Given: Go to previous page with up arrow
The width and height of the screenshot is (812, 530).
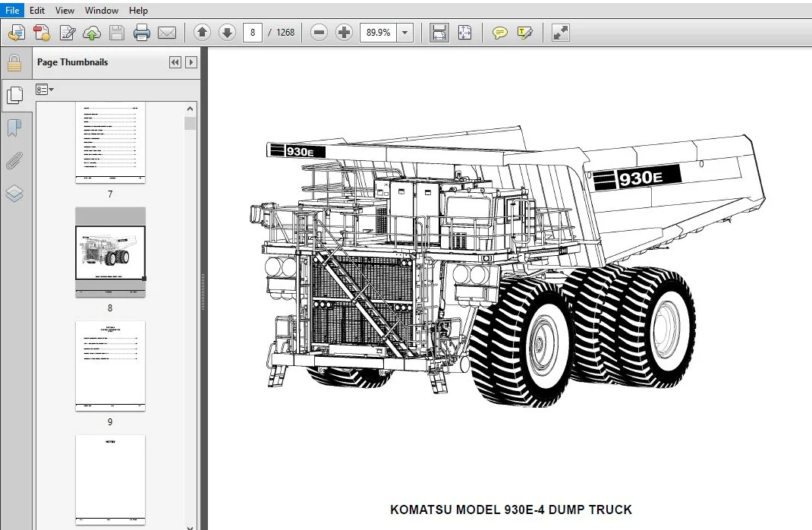Looking at the screenshot, I should pyautogui.click(x=202, y=33).
